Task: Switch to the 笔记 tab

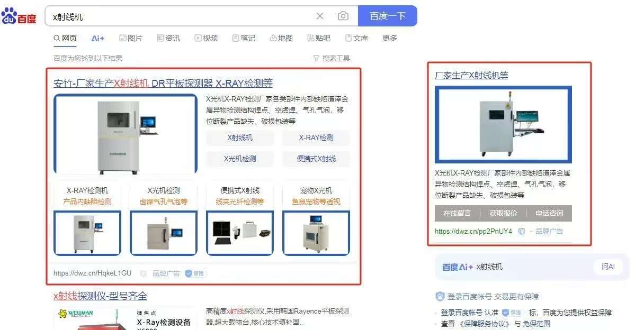Action: click(244, 38)
